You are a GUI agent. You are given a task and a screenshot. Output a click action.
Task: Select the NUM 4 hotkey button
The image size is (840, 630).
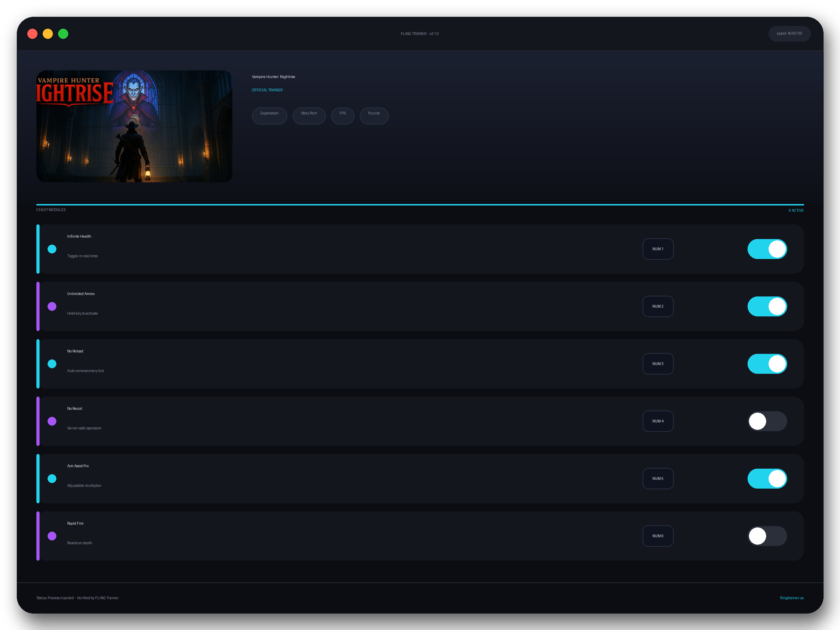click(x=658, y=421)
